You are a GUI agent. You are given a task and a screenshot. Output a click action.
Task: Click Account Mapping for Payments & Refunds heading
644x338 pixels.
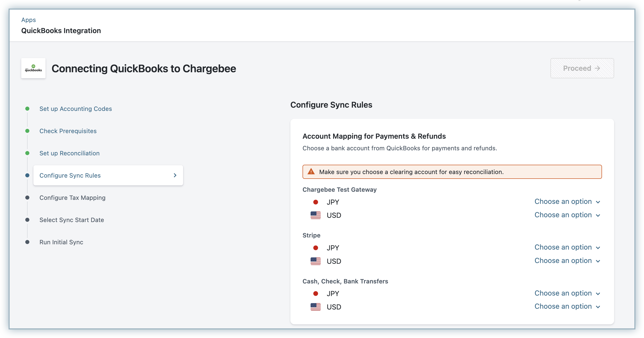pos(374,136)
